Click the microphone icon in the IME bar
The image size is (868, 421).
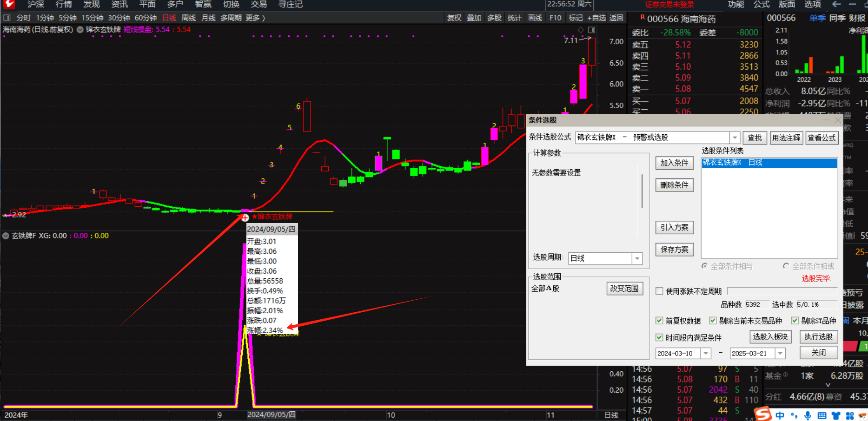[808, 415]
